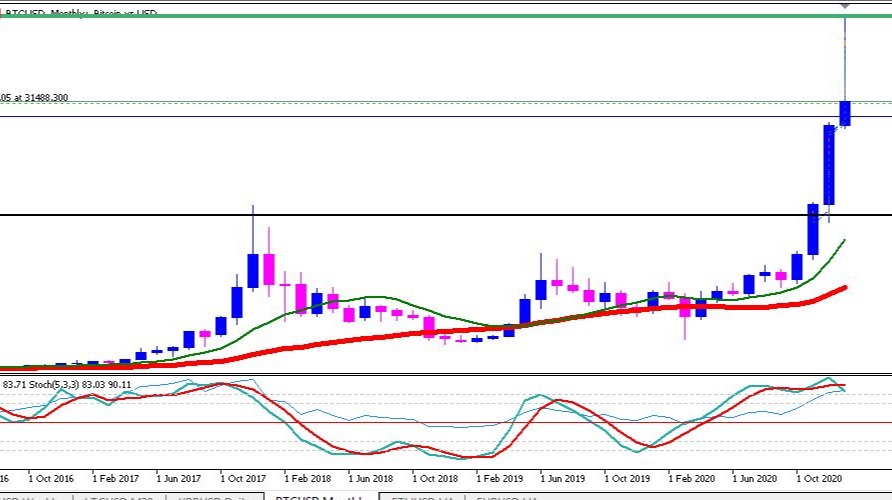Select the black horizontal resistance line
Image resolution: width=892 pixels, height=500 pixels.
(446, 215)
